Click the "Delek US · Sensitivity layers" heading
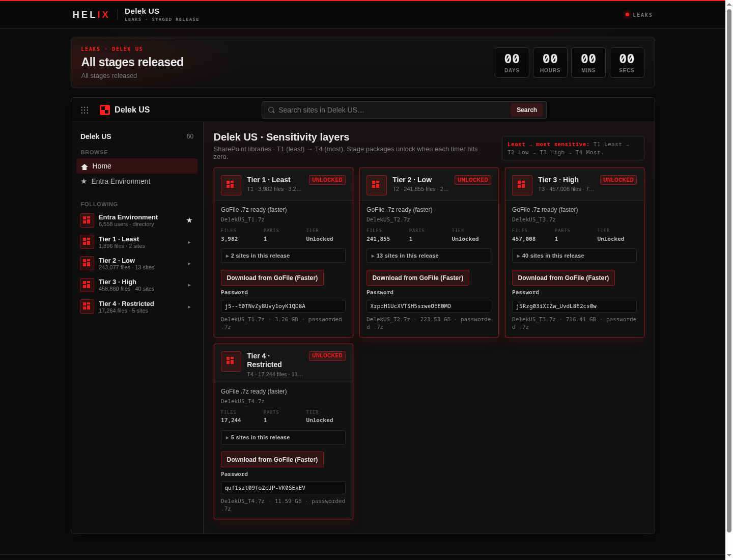Screen dimensions: 733x560 [x=281, y=137]
